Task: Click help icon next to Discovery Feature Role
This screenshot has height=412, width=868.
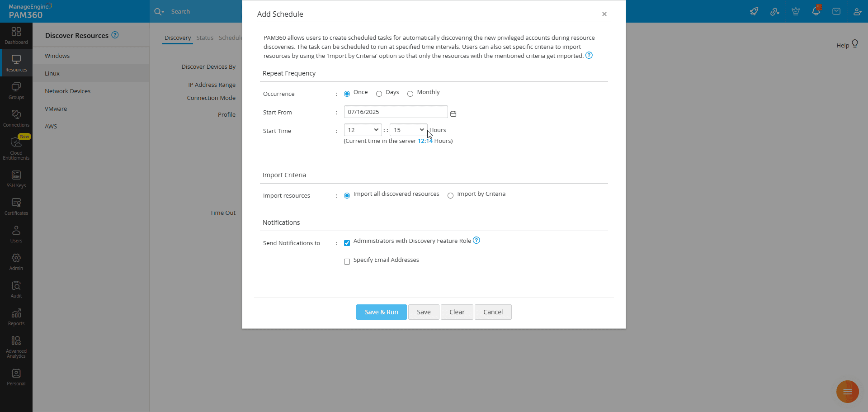Action: pyautogui.click(x=476, y=240)
